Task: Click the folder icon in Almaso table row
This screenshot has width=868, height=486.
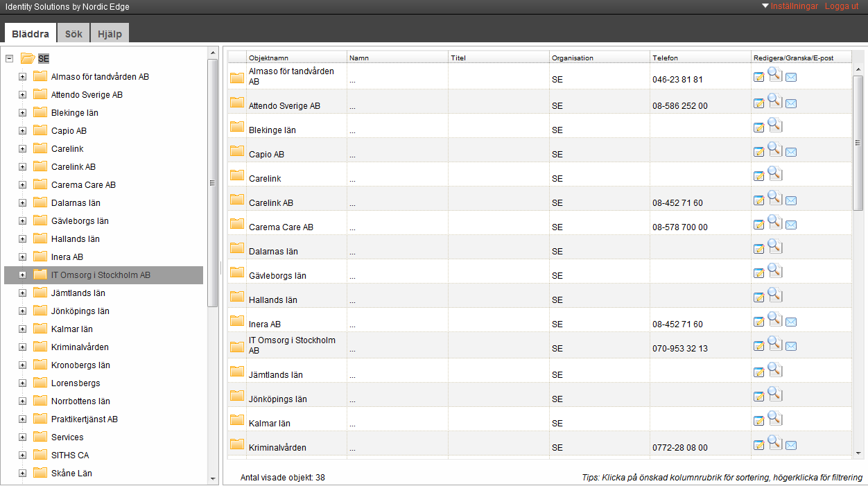Action: pyautogui.click(x=237, y=78)
